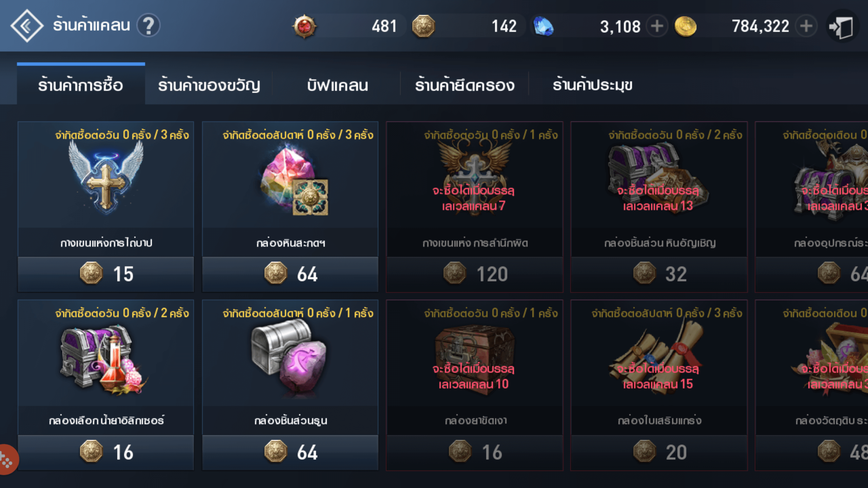
Task: Open the ร้านค้าประมุข tab
Action: [592, 85]
